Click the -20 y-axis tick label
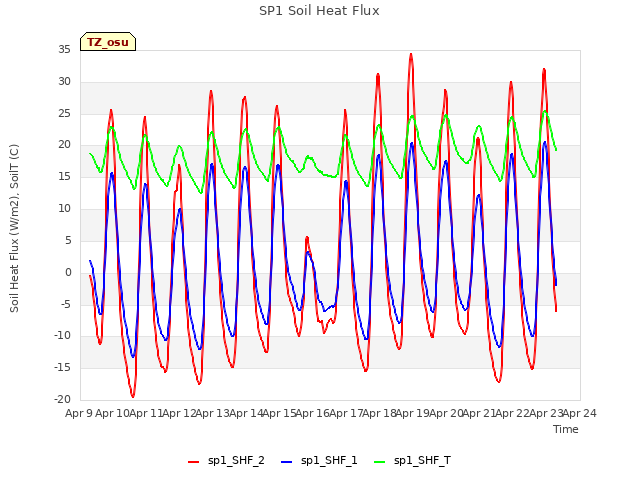 [62, 400]
